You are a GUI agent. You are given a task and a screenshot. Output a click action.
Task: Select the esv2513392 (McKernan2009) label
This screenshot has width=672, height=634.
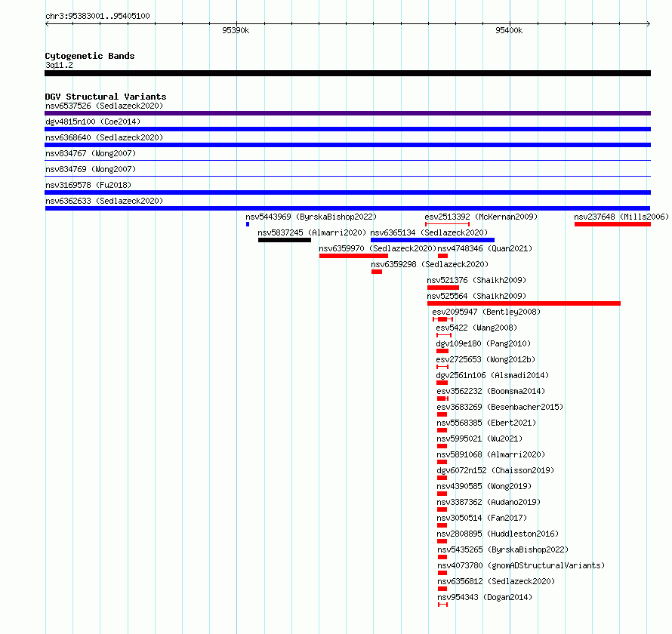pos(481,217)
